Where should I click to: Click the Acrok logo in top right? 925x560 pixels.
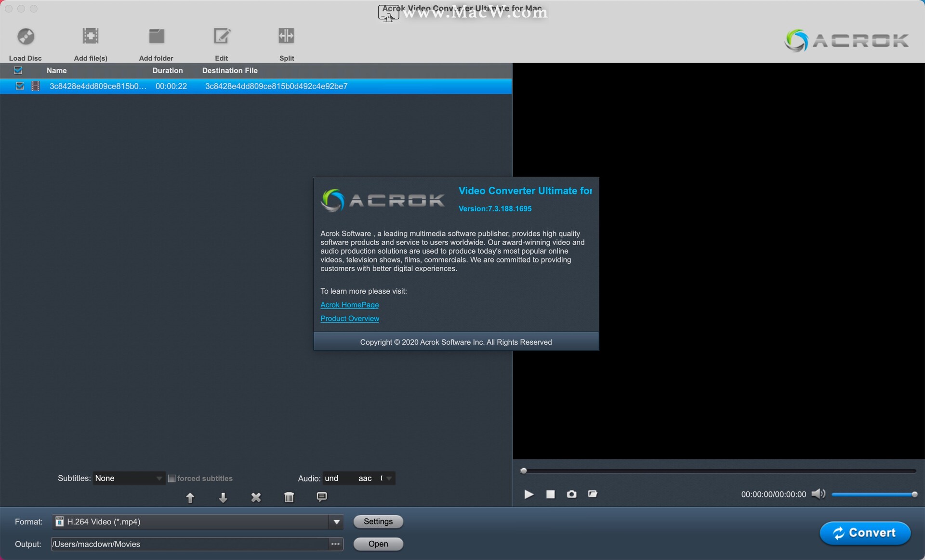846,40
